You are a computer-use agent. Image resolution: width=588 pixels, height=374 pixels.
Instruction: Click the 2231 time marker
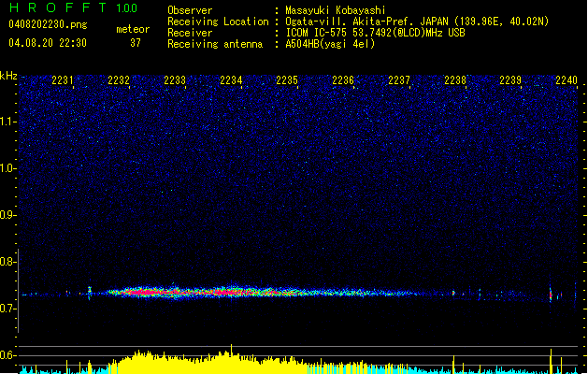tap(63, 80)
